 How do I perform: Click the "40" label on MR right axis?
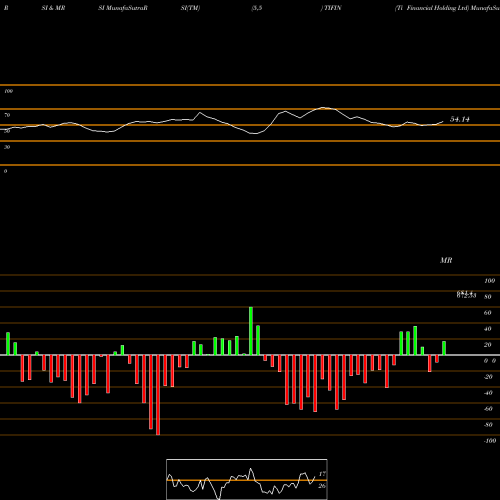488,329
